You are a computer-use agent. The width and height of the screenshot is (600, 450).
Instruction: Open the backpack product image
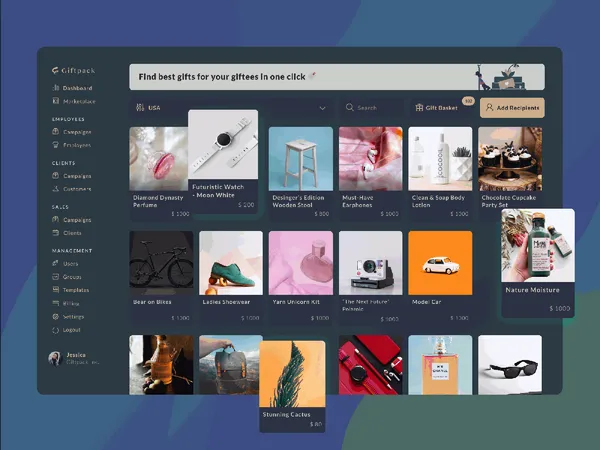[x=229, y=365]
